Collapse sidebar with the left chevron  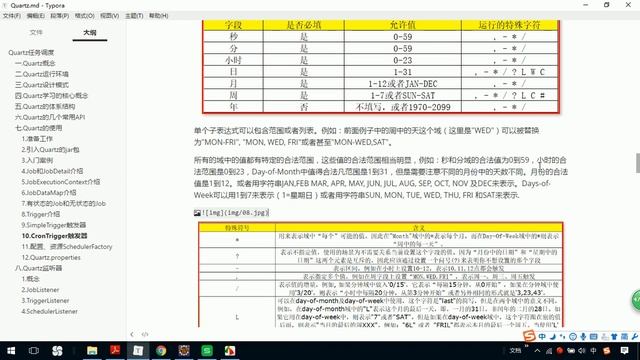coord(131,334)
